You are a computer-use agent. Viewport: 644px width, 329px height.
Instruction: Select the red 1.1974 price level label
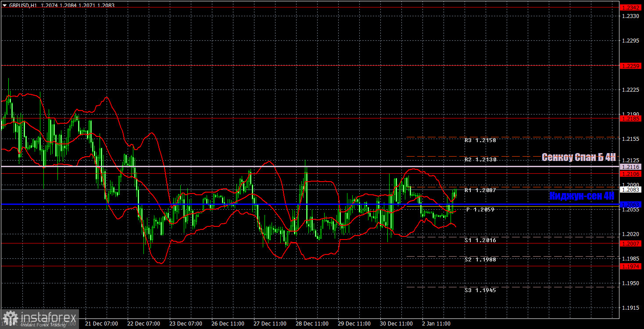[x=631, y=266]
